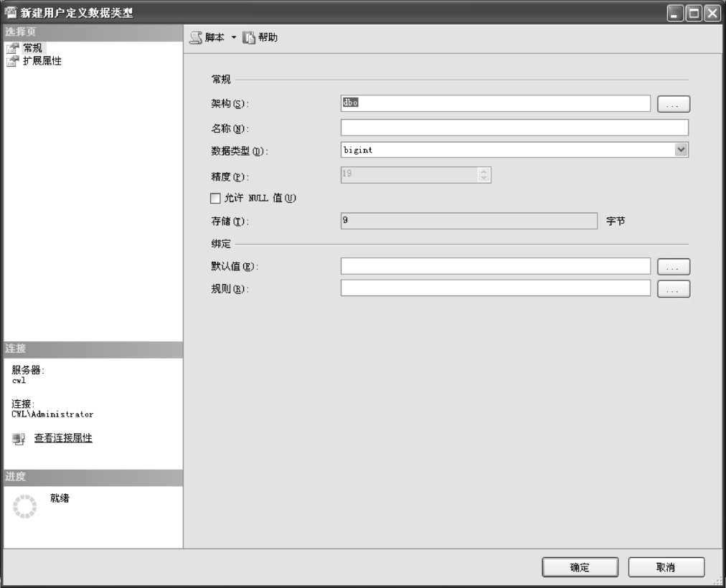This screenshot has width=726, height=588.
Task: Maximize the dialog window
Action: (x=694, y=14)
